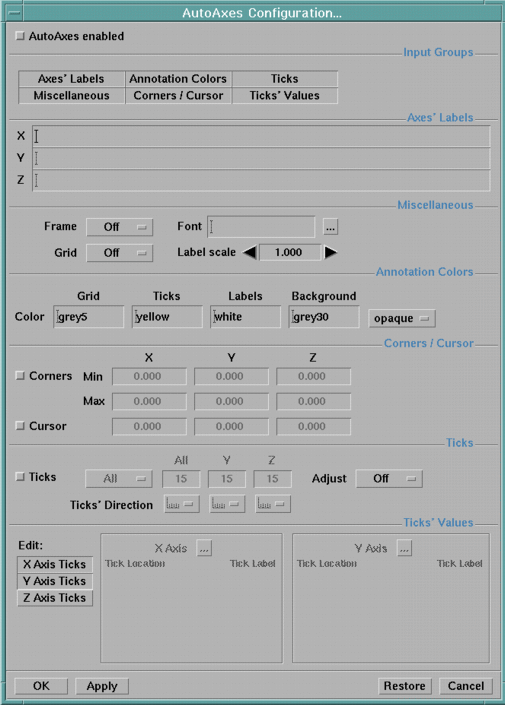Click the Y ticks count field
Image resolution: width=505 pixels, height=705 pixels.
click(227, 479)
